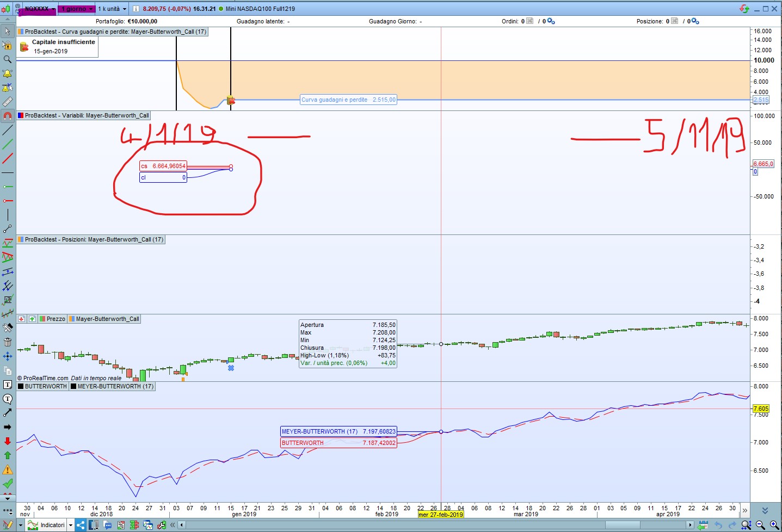Click the Capitale insufficiente notice
782x532 pixels.
pyautogui.click(x=58, y=47)
